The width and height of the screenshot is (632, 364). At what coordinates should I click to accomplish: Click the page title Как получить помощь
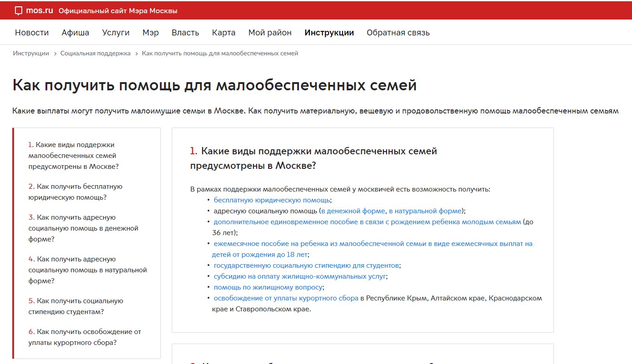(214, 85)
